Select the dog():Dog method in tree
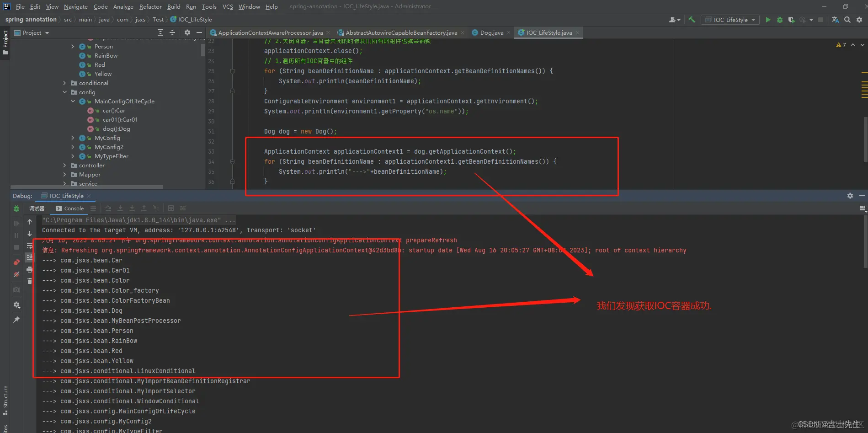This screenshot has height=433, width=868. [116, 129]
